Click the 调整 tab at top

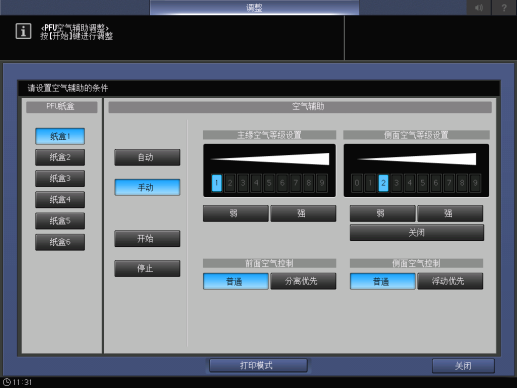pos(254,7)
